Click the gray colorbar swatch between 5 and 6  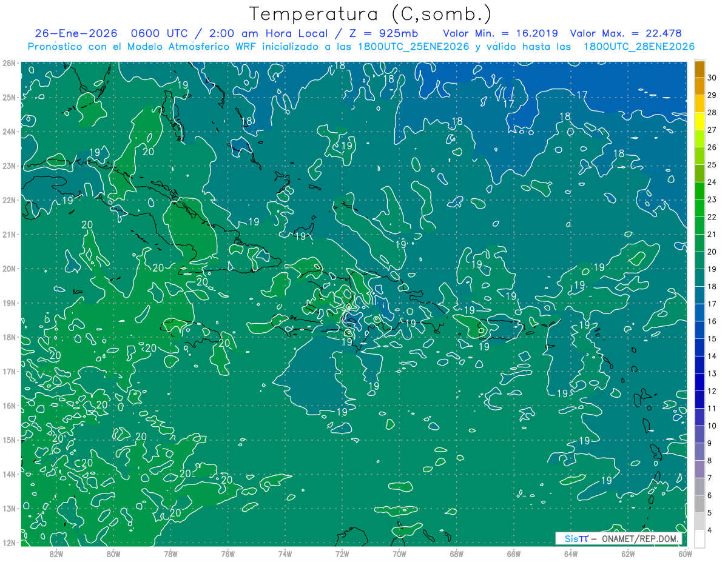coord(699,504)
